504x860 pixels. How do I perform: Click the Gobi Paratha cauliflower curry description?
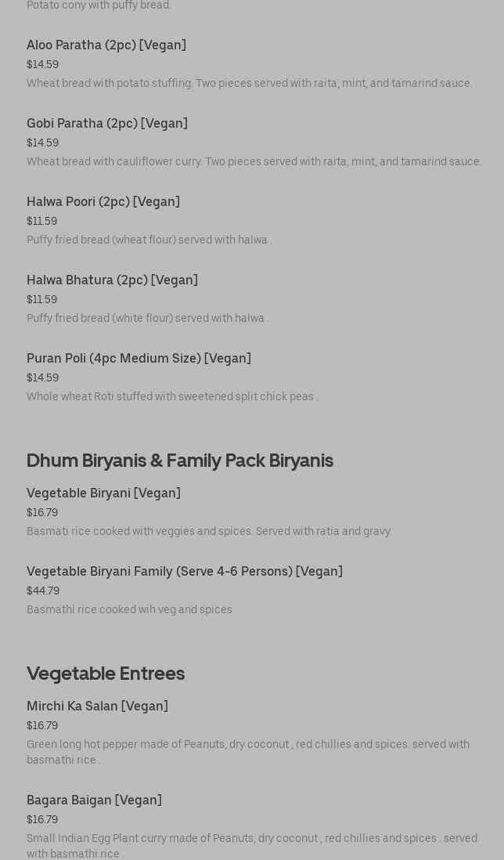(254, 162)
